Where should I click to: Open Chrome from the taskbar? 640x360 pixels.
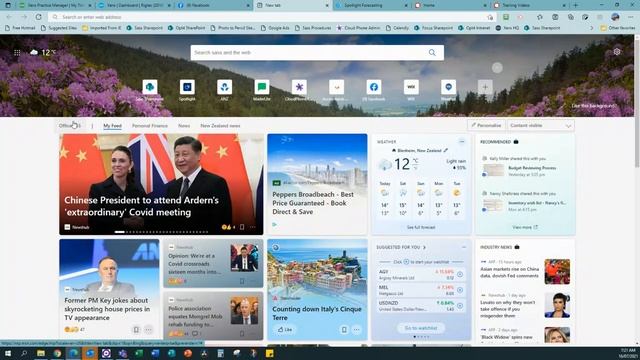pyautogui.click(x=57, y=353)
